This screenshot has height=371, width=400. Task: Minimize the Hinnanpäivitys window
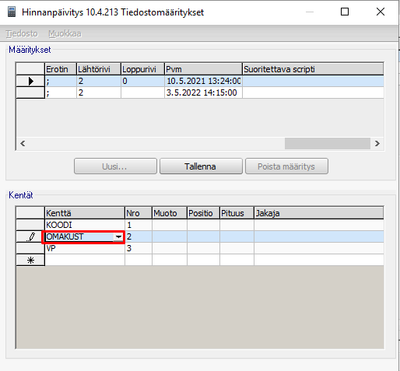point(310,12)
